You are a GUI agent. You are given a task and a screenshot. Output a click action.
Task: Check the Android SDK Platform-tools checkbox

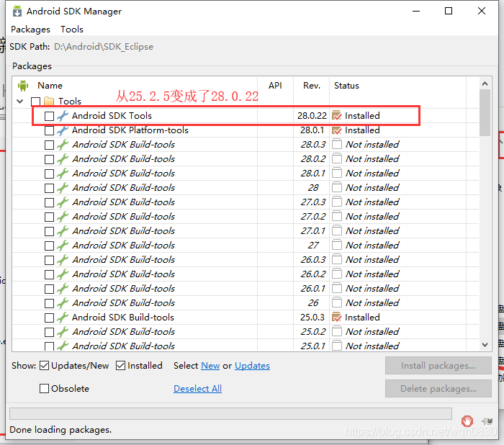[x=49, y=130]
